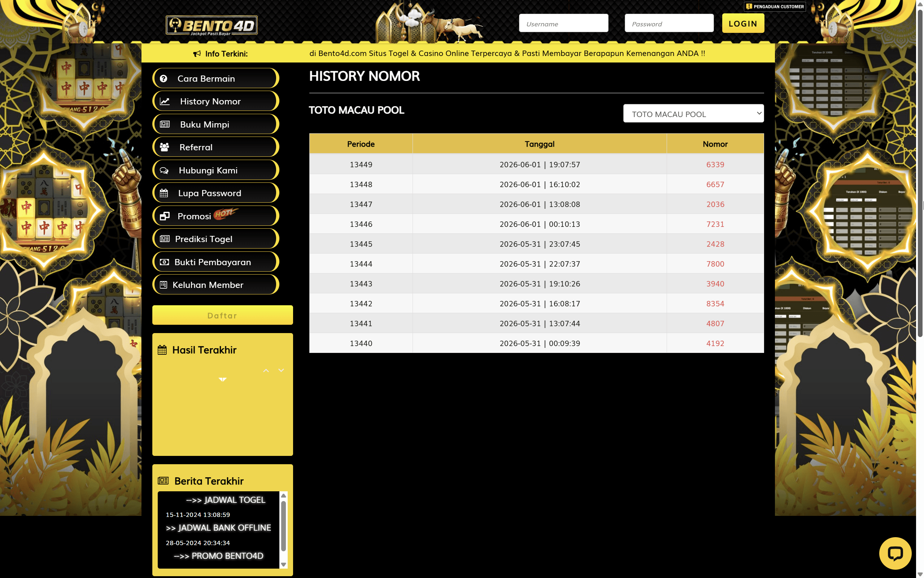
Task: Click the list icon beside Keluhan Member
Action: click(x=164, y=285)
